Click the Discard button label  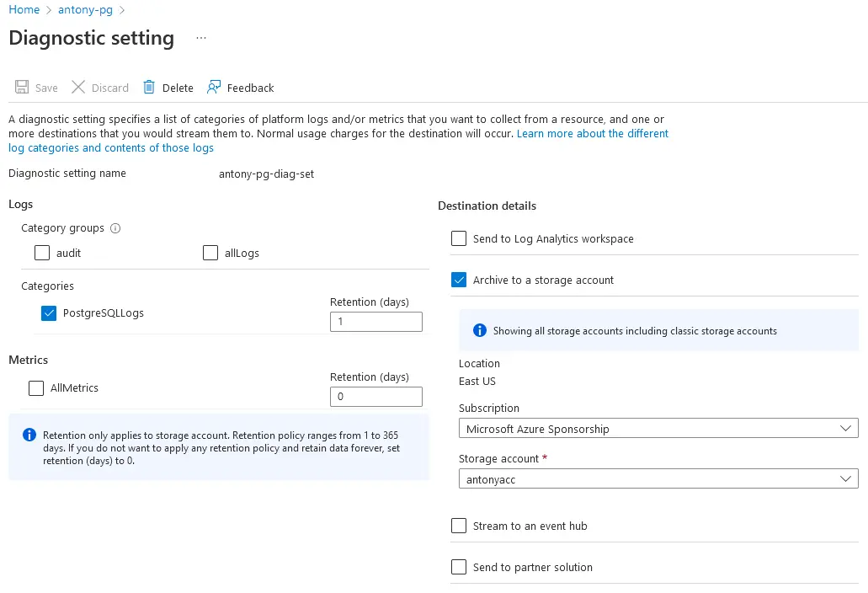click(x=110, y=88)
